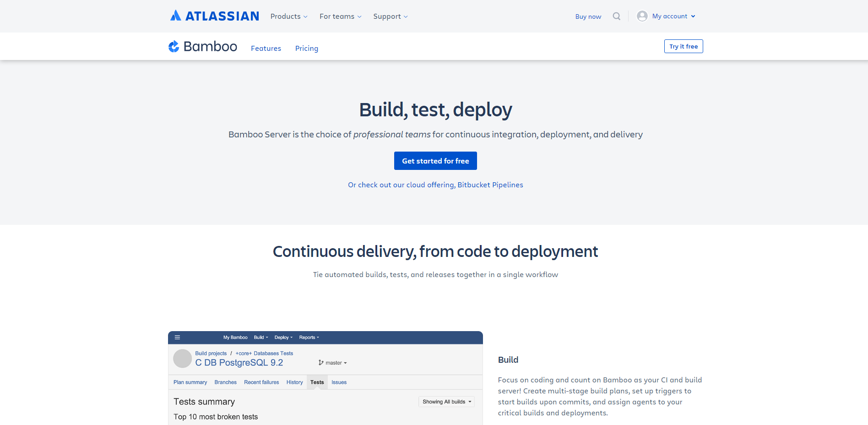Open the Bitbucket Pipelines cloud offering link
Image resolution: width=868 pixels, height=425 pixels.
(435, 185)
